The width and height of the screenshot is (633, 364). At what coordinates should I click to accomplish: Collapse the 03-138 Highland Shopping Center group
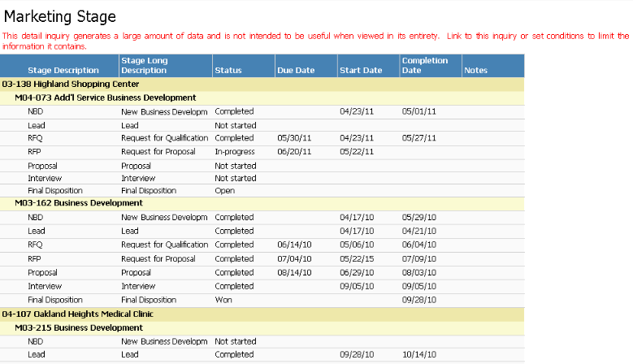click(71, 84)
